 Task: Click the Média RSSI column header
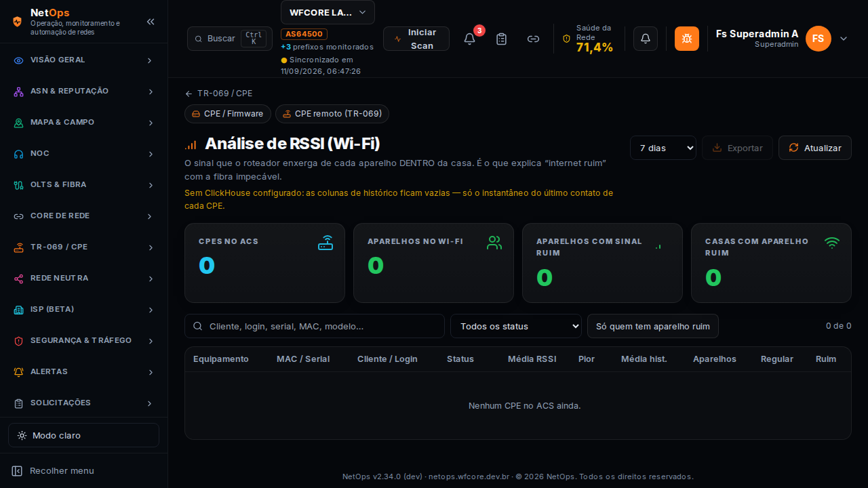532,359
